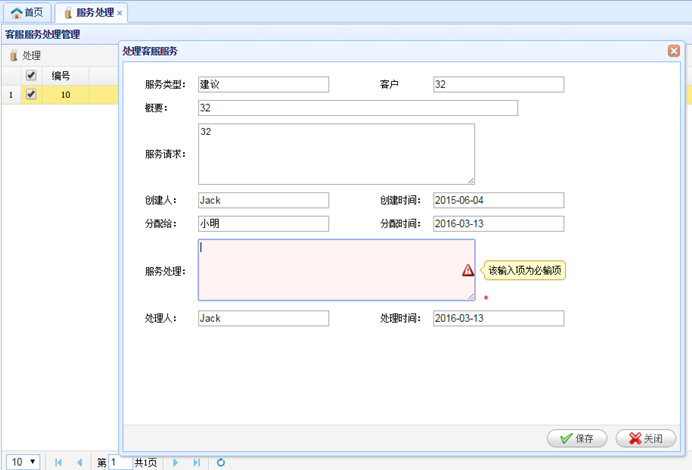Click the 客户 input field

pos(498,84)
